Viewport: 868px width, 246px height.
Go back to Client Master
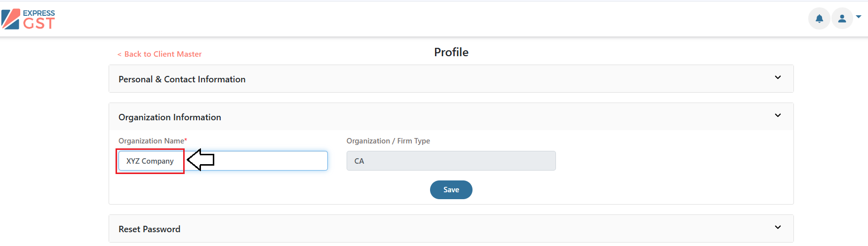click(159, 54)
